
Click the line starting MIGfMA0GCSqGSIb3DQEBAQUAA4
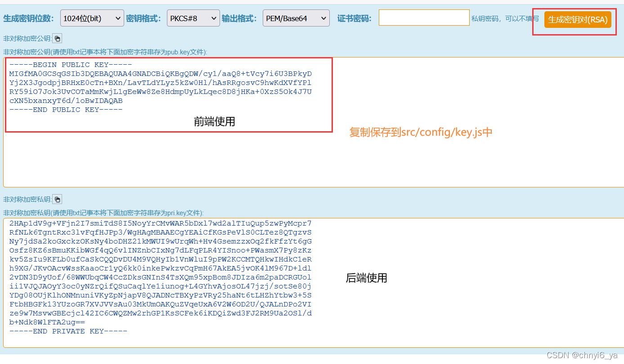click(160, 74)
